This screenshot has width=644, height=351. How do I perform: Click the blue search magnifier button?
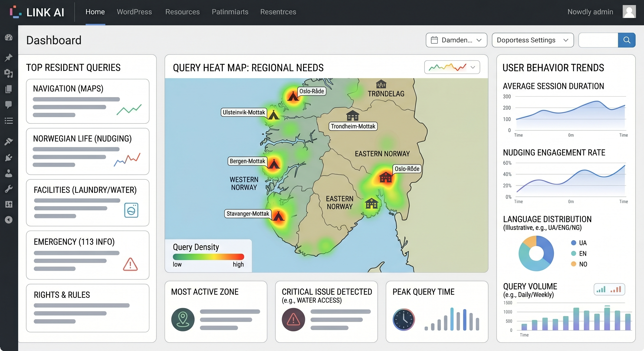626,40
